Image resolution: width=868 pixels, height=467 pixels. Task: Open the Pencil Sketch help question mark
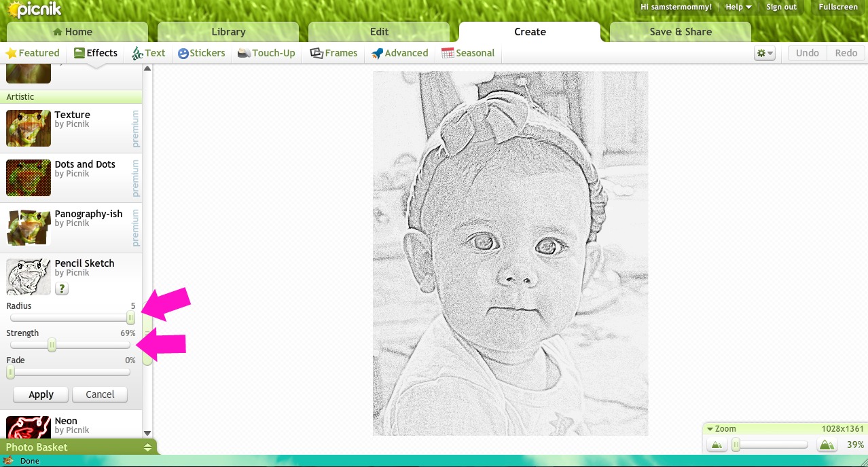tap(61, 289)
